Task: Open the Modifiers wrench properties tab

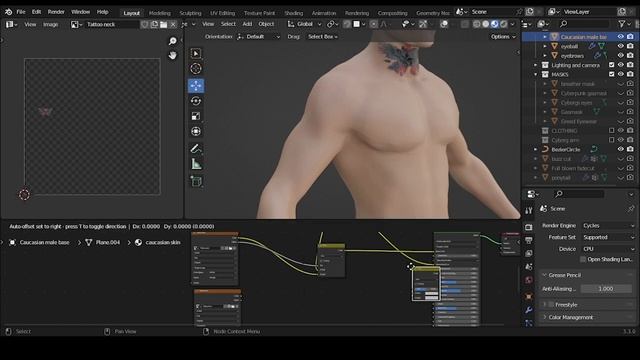Action: point(529,310)
